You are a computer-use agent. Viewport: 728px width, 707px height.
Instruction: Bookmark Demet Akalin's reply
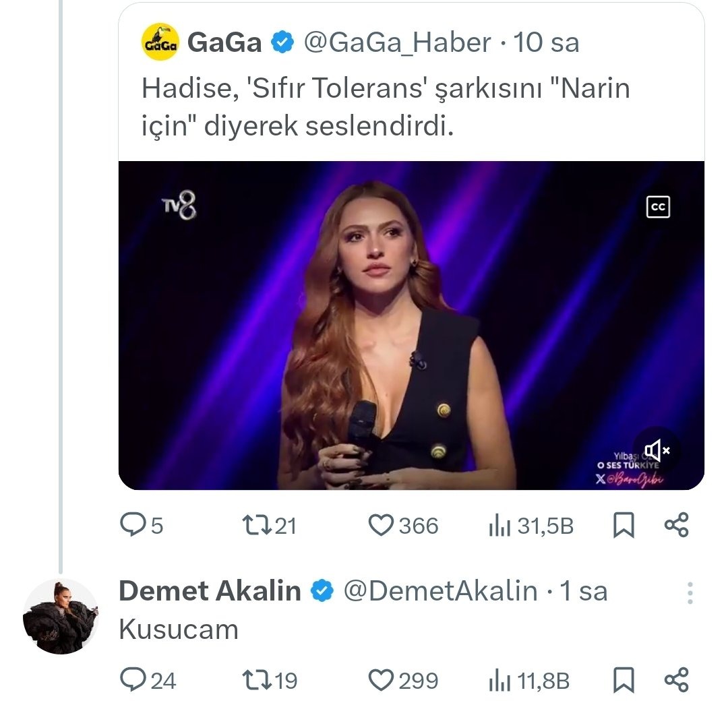[x=624, y=680]
